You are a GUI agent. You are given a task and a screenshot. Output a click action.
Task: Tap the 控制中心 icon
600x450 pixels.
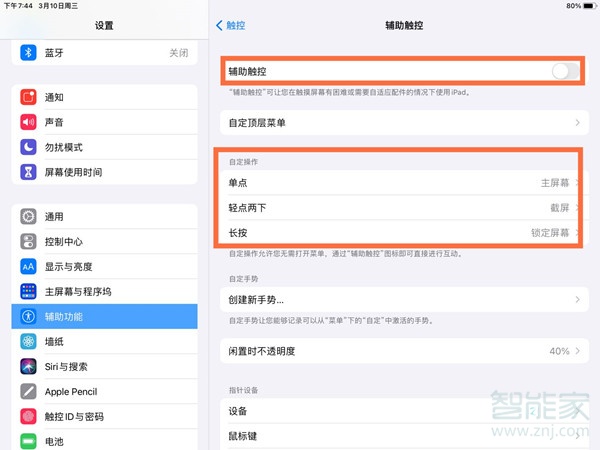[x=28, y=242]
